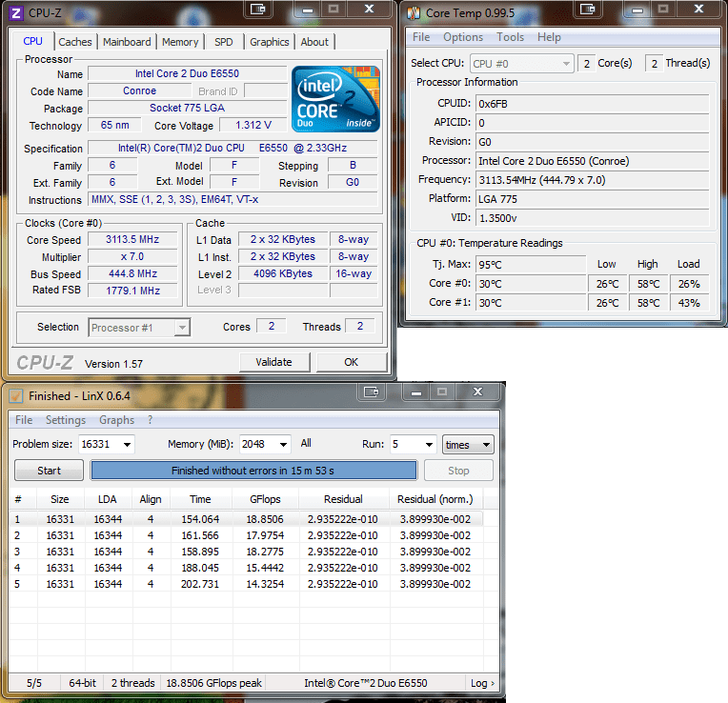Screen dimensions: 728x703
Task: Open the times unit dropdown
Action: (x=468, y=445)
